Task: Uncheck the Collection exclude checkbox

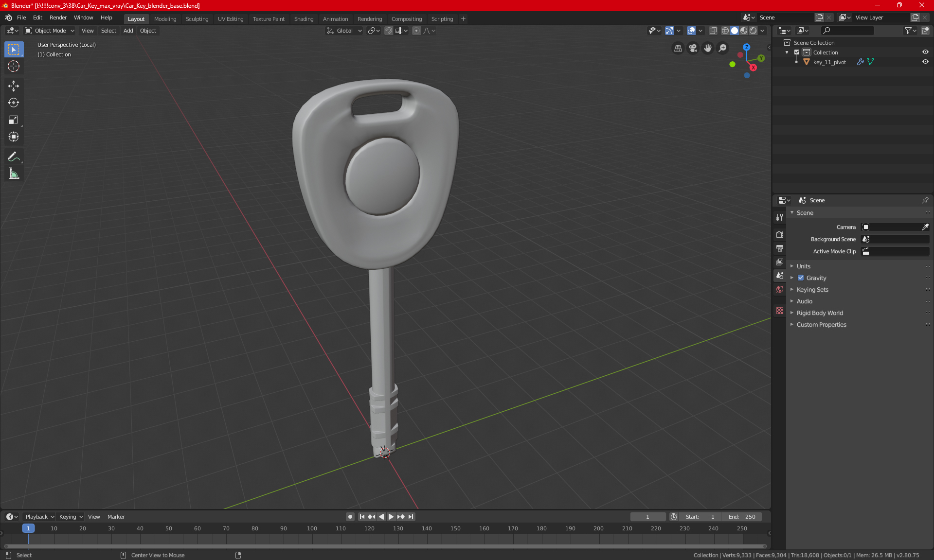Action: [797, 52]
